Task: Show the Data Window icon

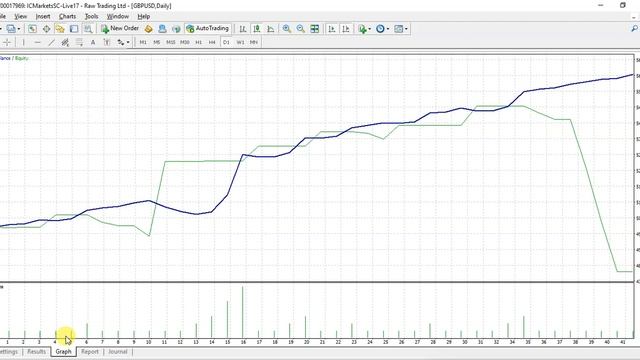Action: click(x=47, y=29)
